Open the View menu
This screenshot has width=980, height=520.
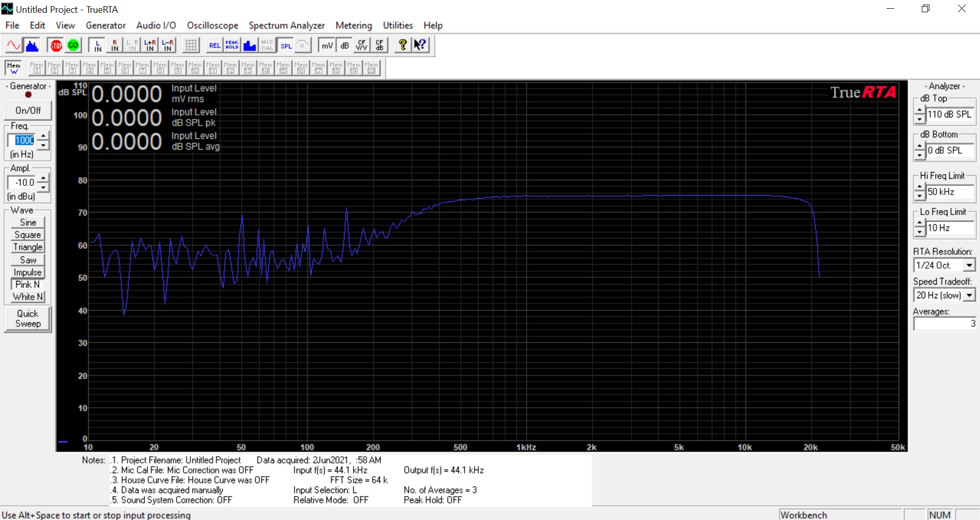tap(65, 26)
